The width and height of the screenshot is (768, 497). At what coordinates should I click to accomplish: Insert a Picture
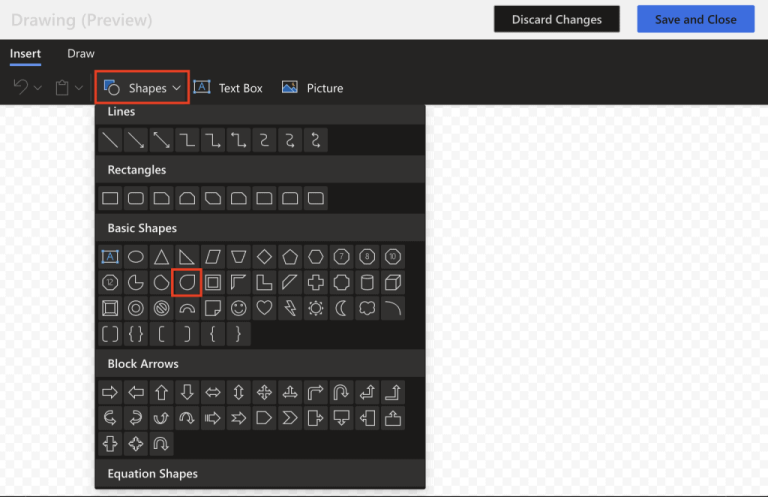coord(313,88)
